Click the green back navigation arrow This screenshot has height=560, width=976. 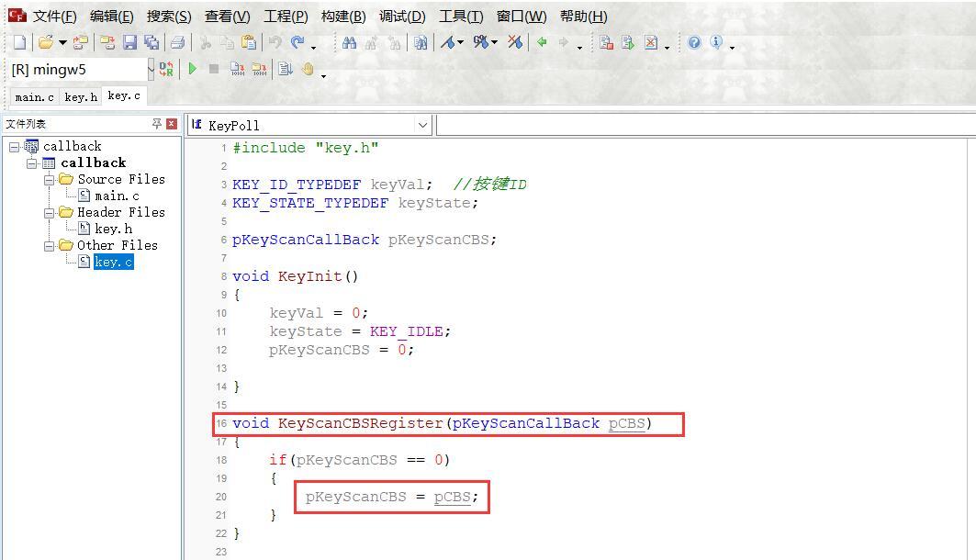(542, 42)
